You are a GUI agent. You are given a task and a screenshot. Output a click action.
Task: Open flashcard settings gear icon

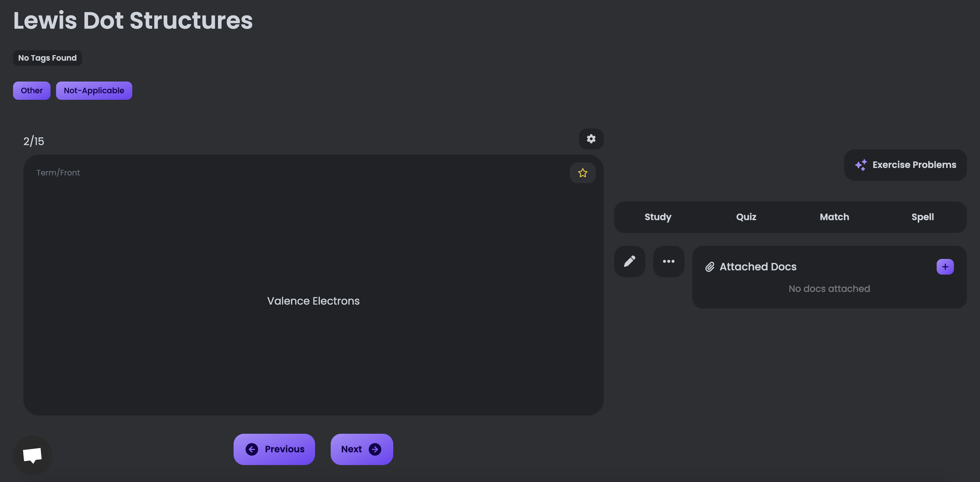click(x=591, y=139)
